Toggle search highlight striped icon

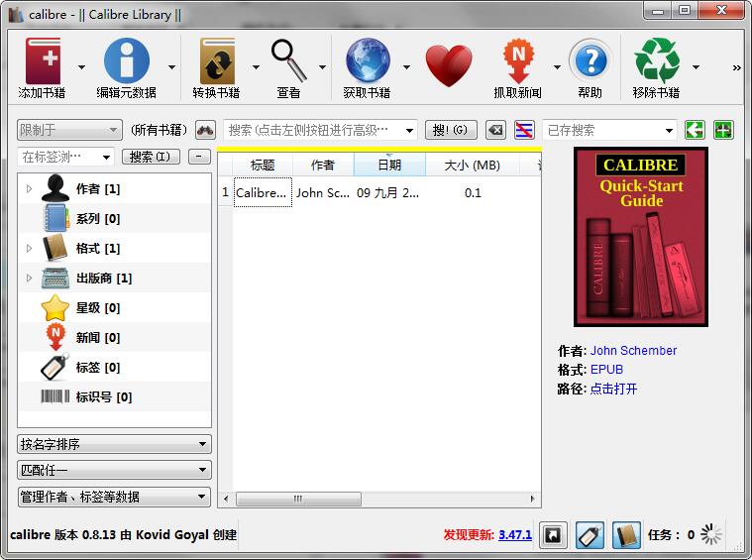(x=524, y=130)
